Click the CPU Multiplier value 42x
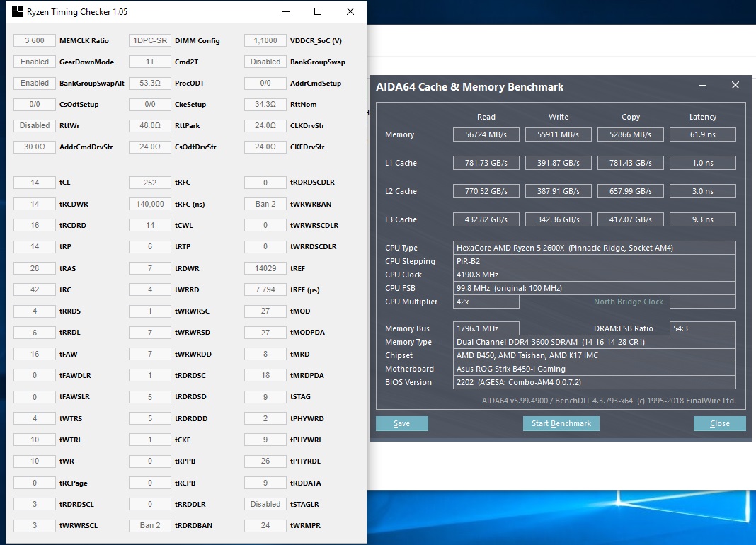756x545 pixels. pos(486,302)
